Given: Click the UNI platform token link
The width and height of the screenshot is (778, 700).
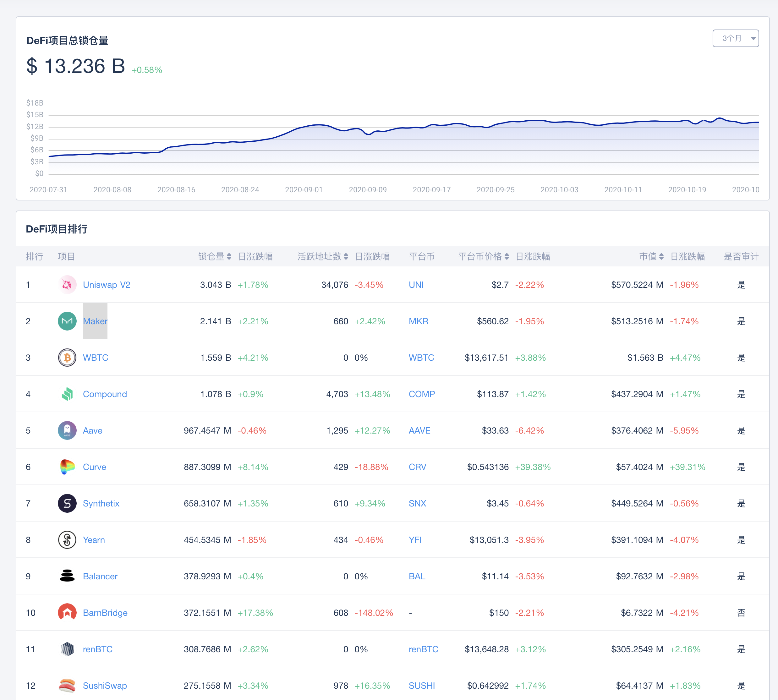Looking at the screenshot, I should tap(416, 285).
